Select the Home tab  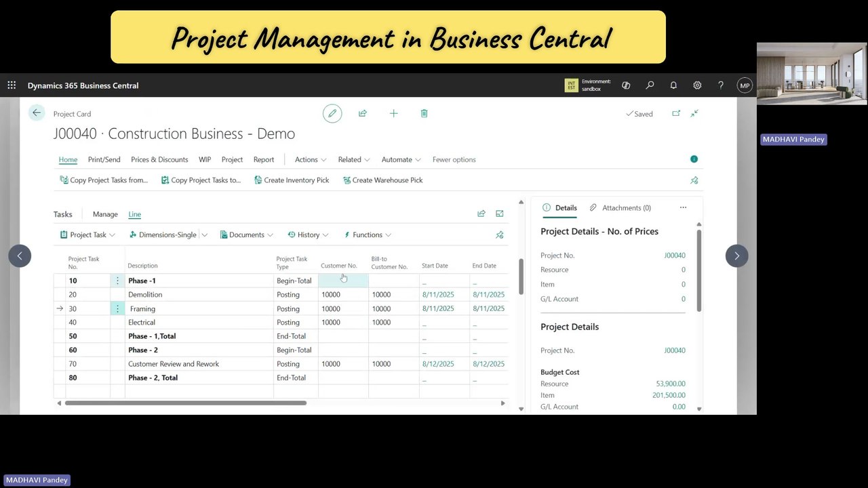[68, 159]
